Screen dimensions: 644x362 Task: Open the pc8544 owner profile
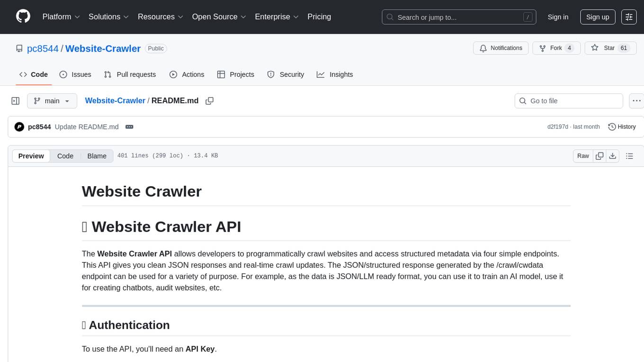(x=43, y=48)
